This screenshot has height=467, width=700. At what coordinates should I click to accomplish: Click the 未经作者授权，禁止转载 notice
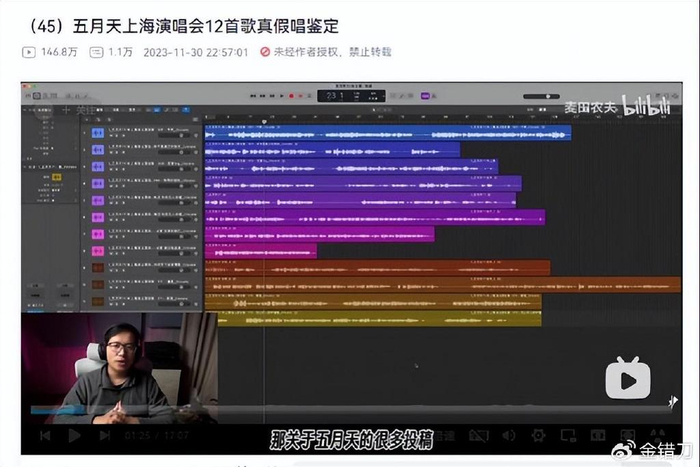(x=325, y=52)
